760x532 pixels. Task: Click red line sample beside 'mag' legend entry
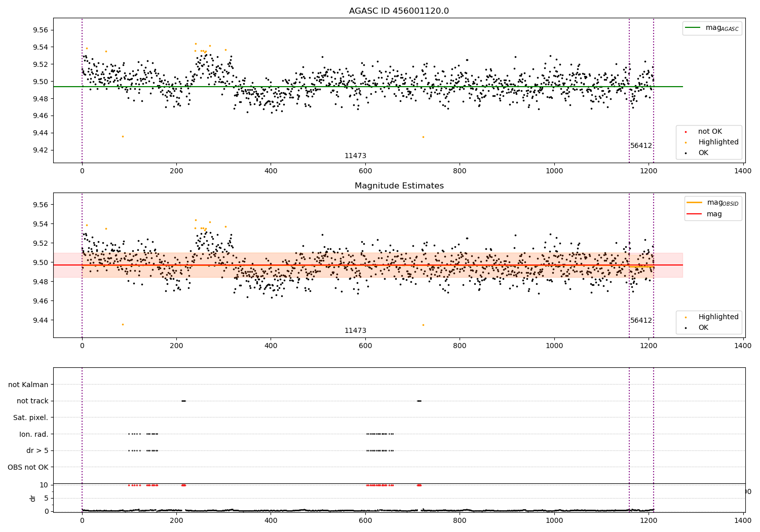(694, 214)
